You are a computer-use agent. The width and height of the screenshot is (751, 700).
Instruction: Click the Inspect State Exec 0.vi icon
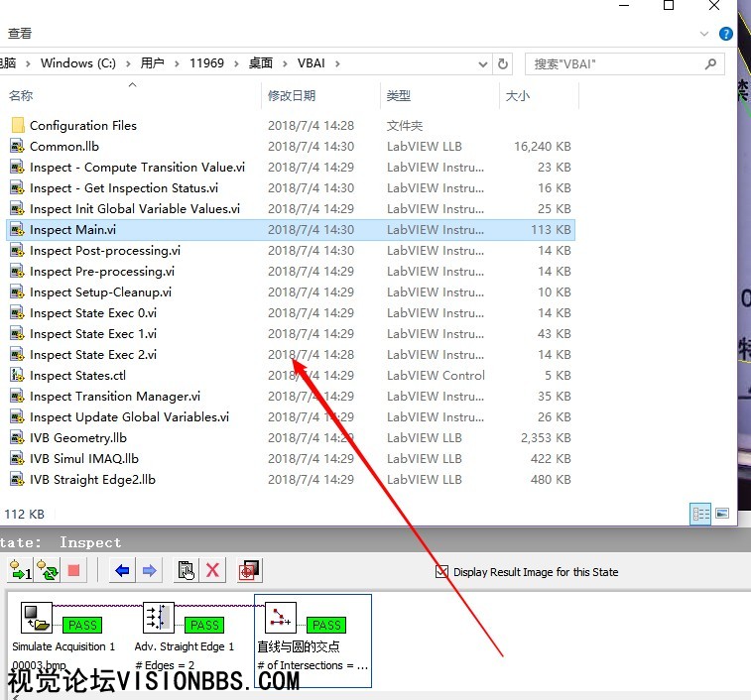point(17,312)
